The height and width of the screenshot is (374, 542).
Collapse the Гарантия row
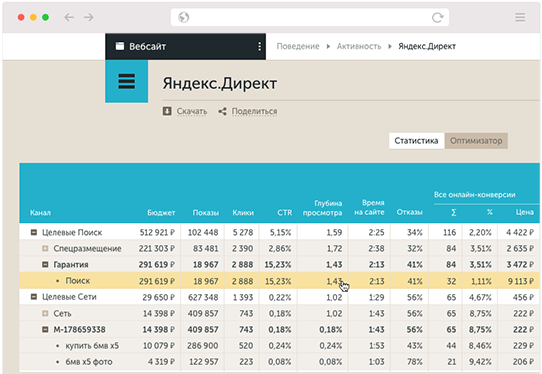45,264
